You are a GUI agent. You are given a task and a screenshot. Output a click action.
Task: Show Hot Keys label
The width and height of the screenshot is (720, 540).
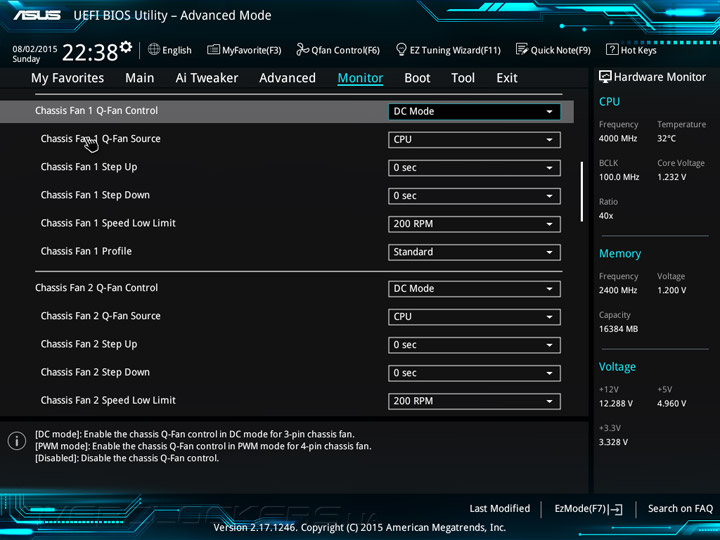click(639, 50)
